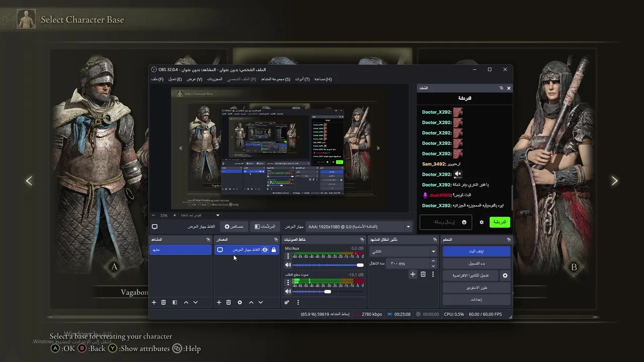Open the أدوات (T) menu
Screen dimensions: 644x362
pyautogui.click(x=302, y=79)
